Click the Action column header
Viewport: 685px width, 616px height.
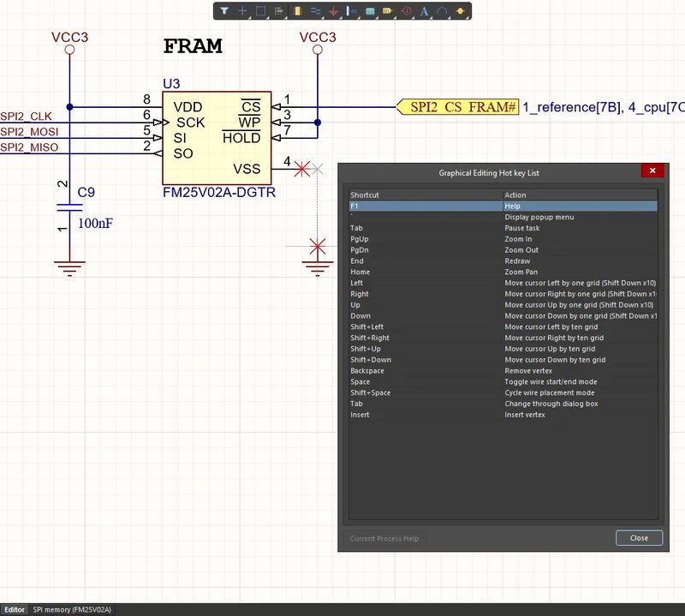click(581, 195)
